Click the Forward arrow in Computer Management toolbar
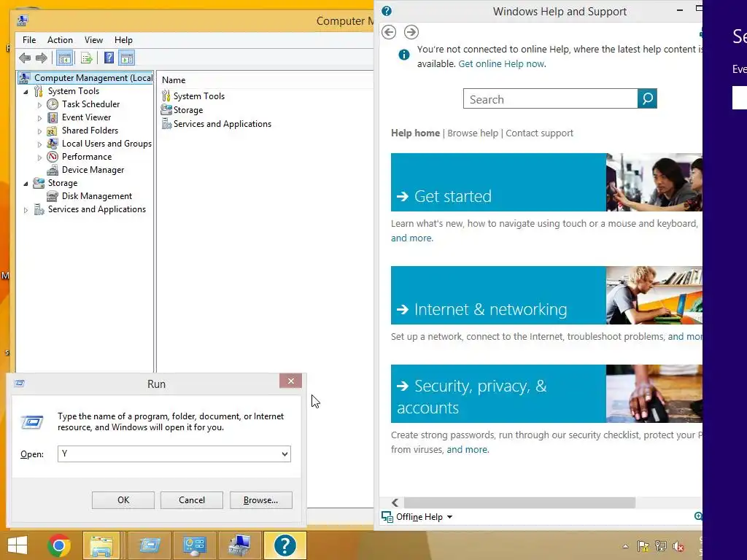 pos(42,58)
